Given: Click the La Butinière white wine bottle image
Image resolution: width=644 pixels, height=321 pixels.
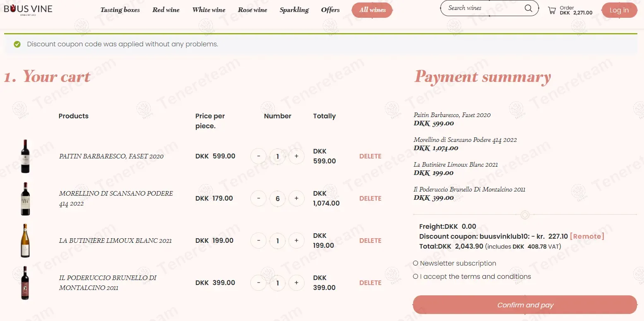Looking at the screenshot, I should coord(25,241).
